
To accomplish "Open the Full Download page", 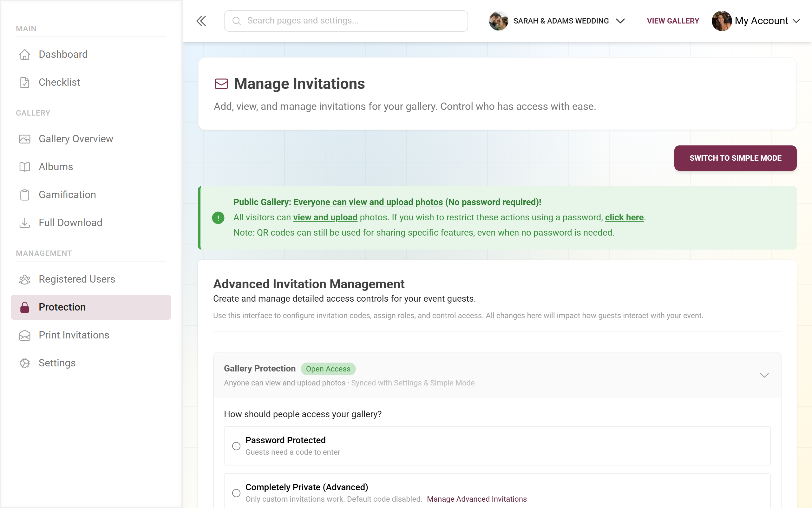I will (x=91, y=223).
